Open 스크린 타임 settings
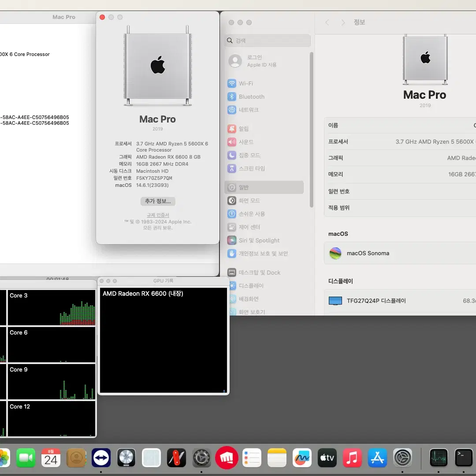This screenshot has width=476, height=476. (x=264, y=168)
